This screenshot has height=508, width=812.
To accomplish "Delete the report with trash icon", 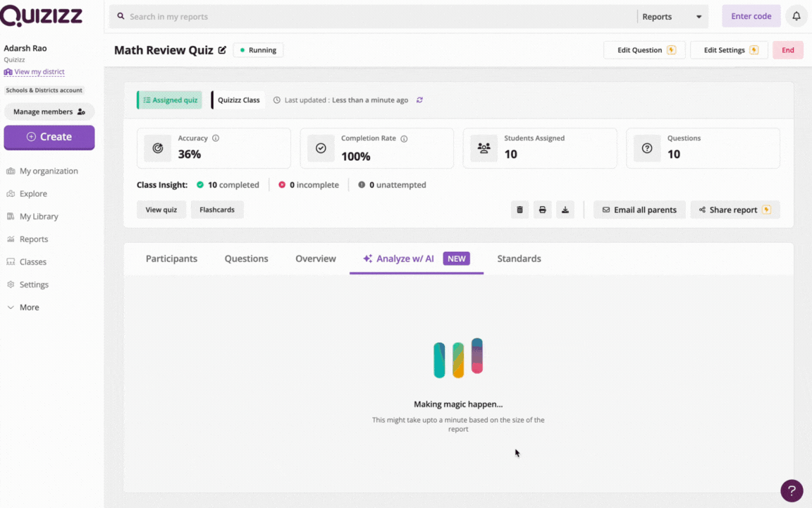I will pos(520,210).
